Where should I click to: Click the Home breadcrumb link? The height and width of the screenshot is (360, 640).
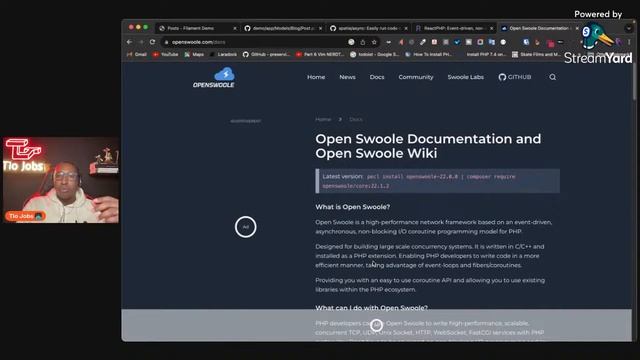tap(323, 120)
